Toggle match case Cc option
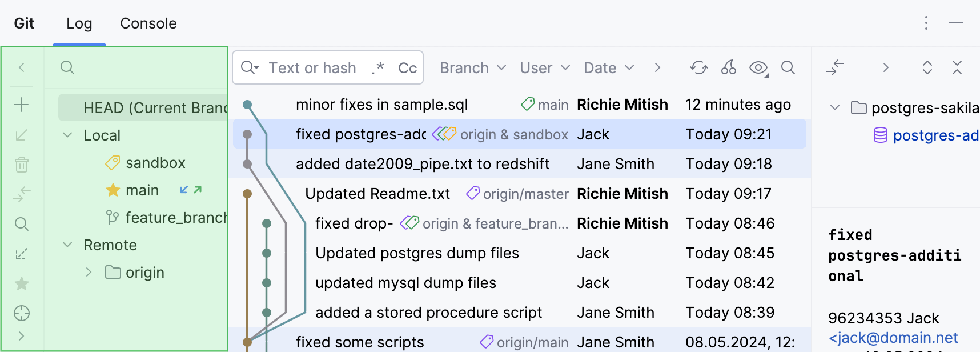 [x=407, y=68]
